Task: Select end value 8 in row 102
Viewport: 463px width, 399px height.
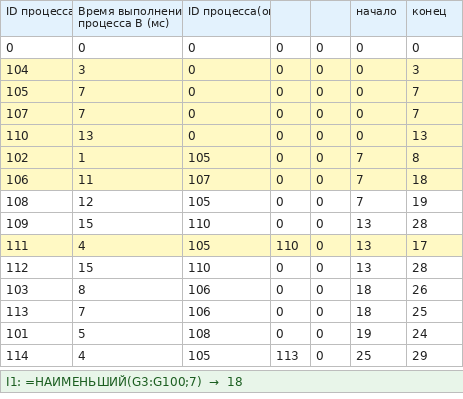Action: [x=435, y=158]
